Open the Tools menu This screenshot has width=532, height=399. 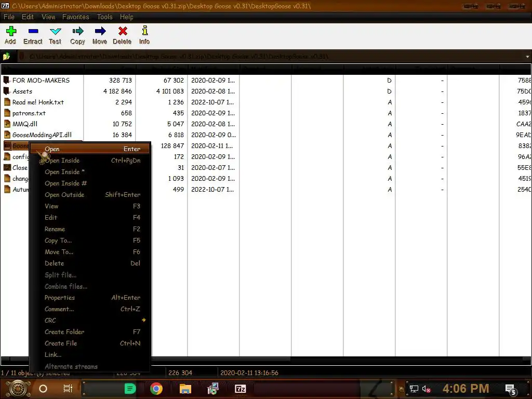[x=104, y=17]
